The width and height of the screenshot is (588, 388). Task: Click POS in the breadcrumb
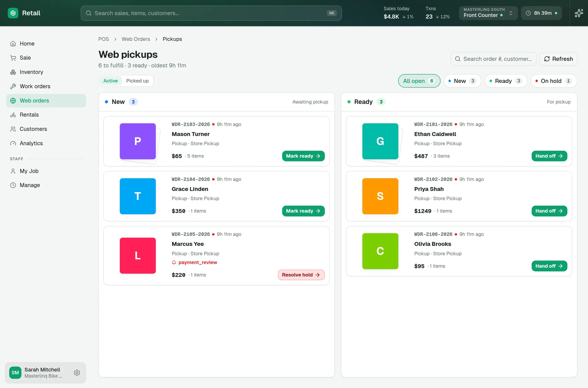click(103, 39)
